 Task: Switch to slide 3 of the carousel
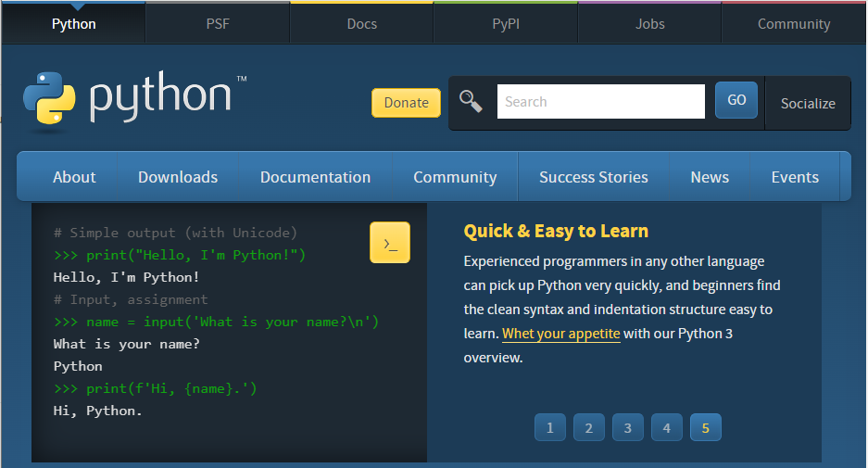pos(628,427)
